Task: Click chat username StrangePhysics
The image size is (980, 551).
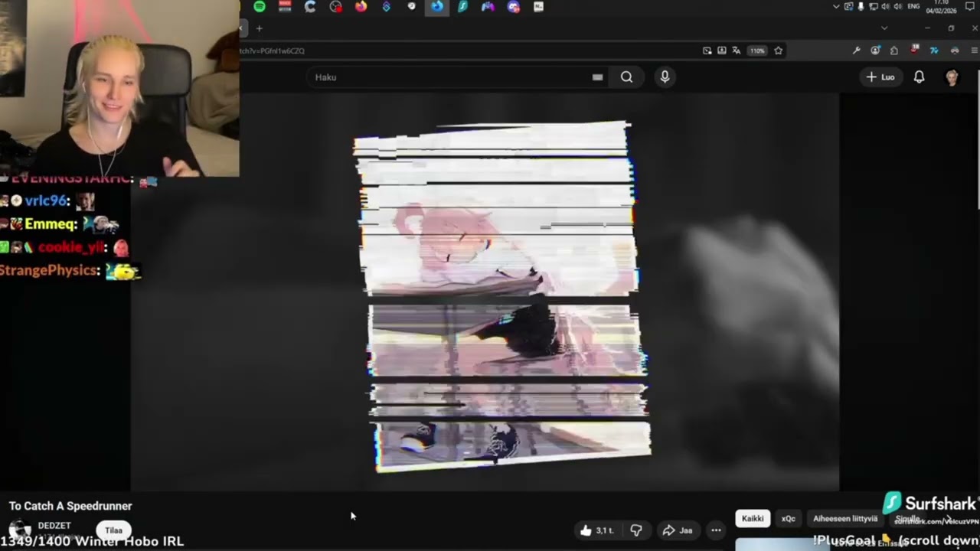Action: (x=50, y=270)
